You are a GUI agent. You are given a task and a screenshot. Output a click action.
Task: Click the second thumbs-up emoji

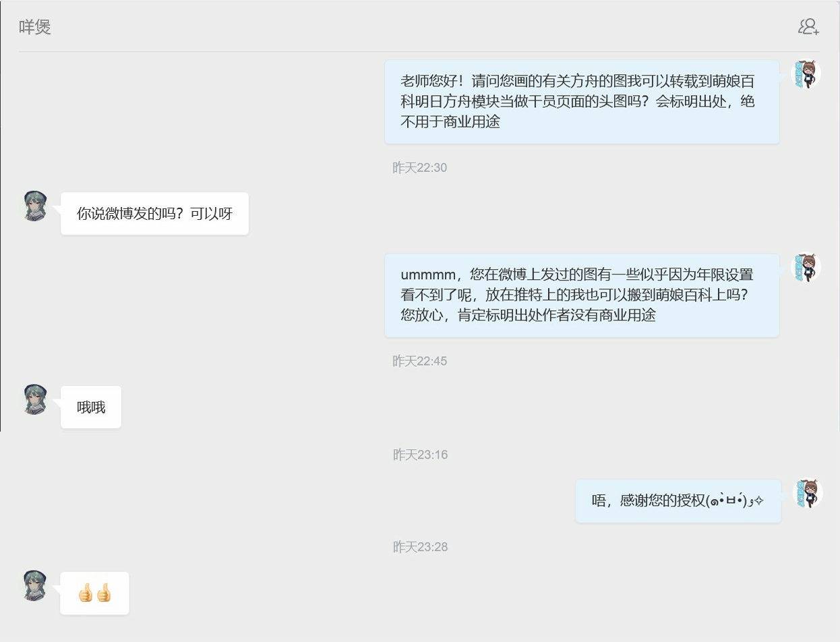click(x=103, y=594)
